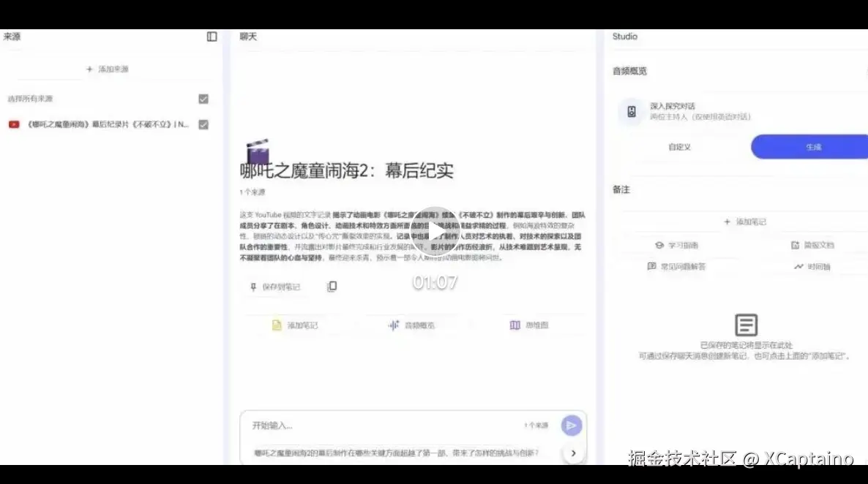Click the 备注 section heading

point(621,190)
